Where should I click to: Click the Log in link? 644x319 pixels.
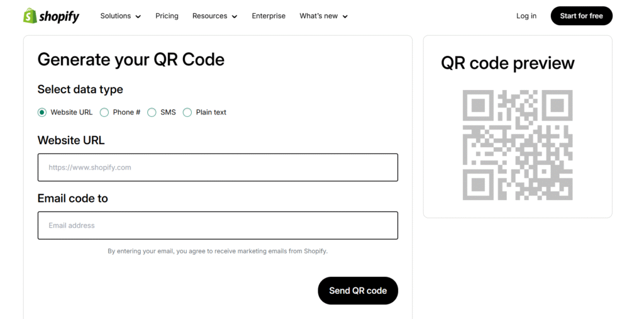(x=526, y=16)
